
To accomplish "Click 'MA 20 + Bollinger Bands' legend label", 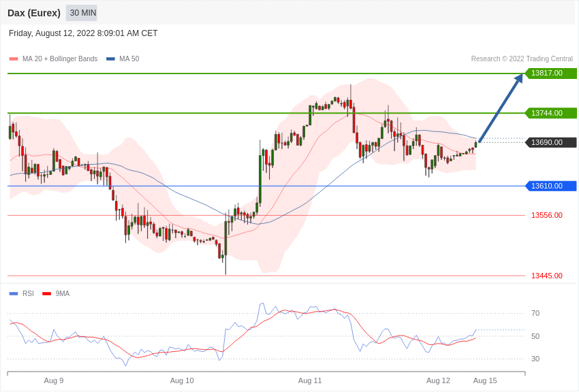I will tap(60, 59).
